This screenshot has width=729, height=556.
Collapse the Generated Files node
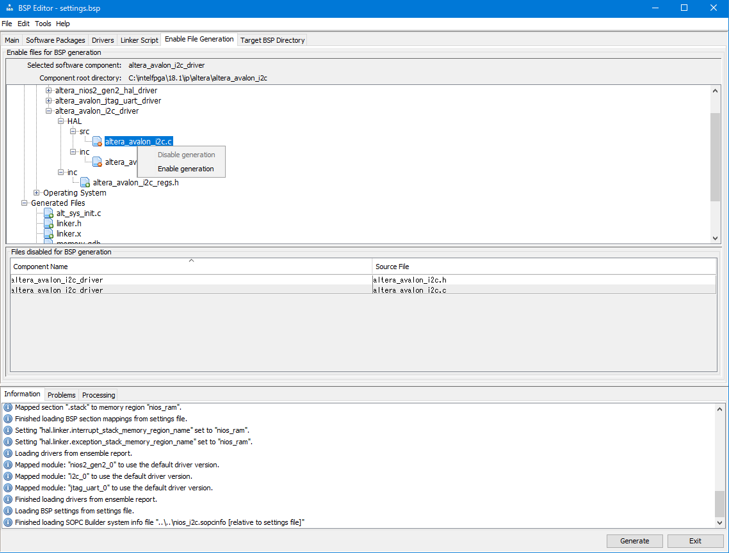coord(24,203)
